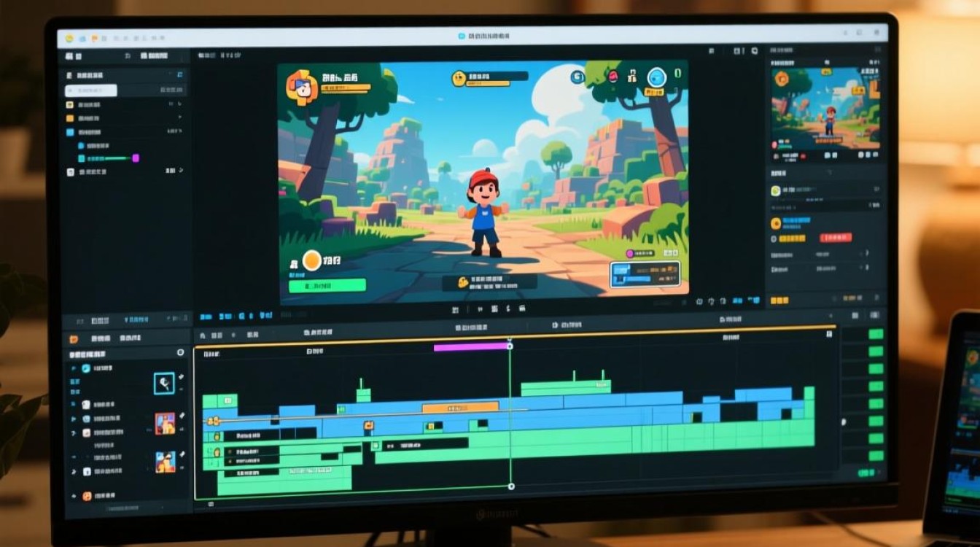Toggle the second green square right of the timeline
980x547 pixels.
point(876,351)
